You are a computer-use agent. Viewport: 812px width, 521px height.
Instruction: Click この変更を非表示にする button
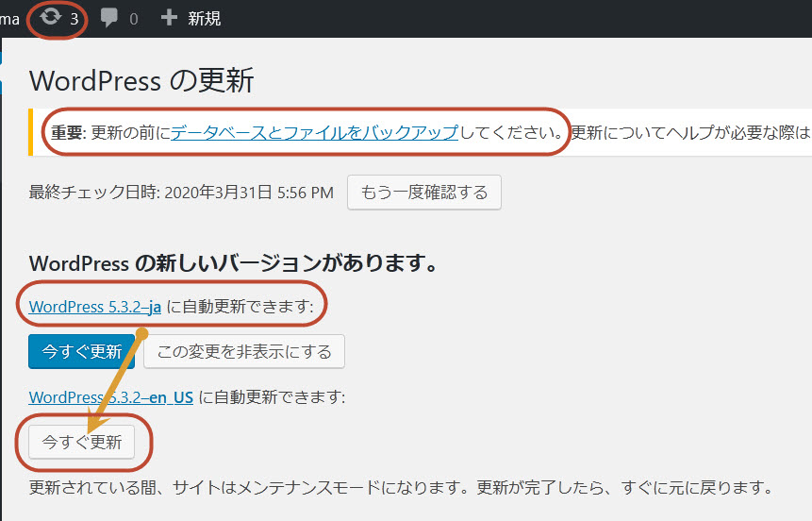(x=244, y=351)
